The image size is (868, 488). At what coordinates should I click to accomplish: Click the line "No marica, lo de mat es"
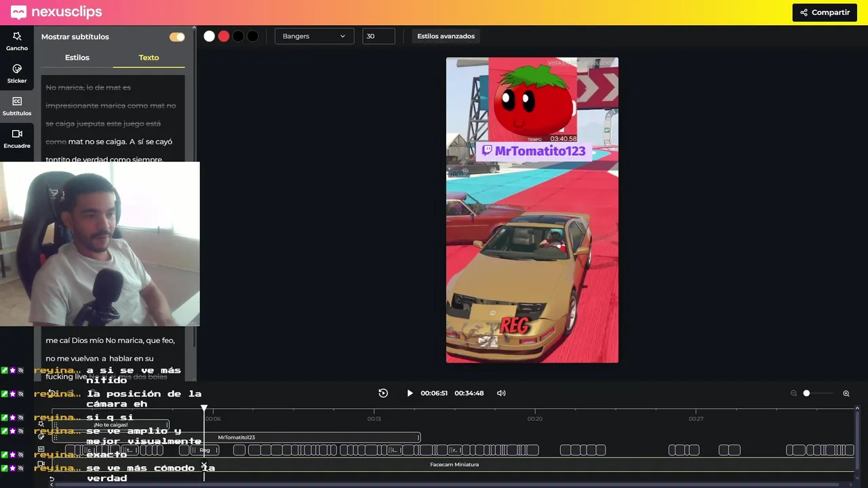coord(88,87)
